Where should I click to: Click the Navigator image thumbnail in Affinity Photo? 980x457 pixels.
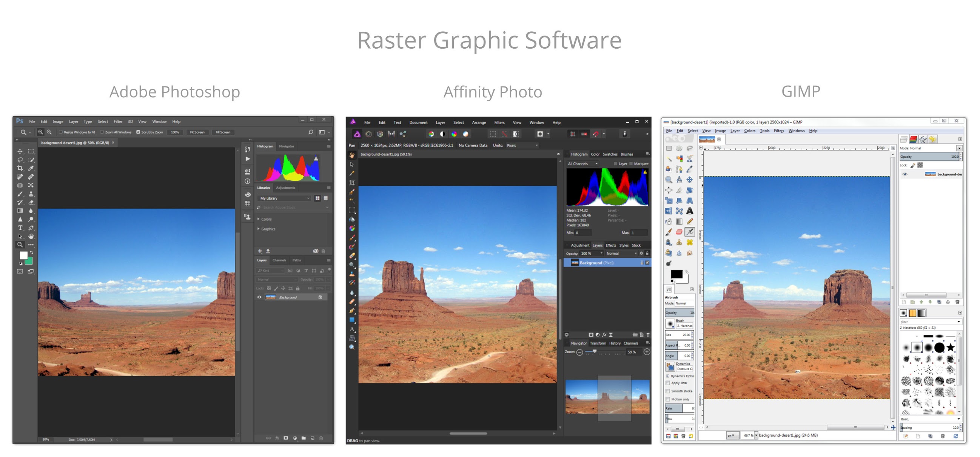point(607,397)
